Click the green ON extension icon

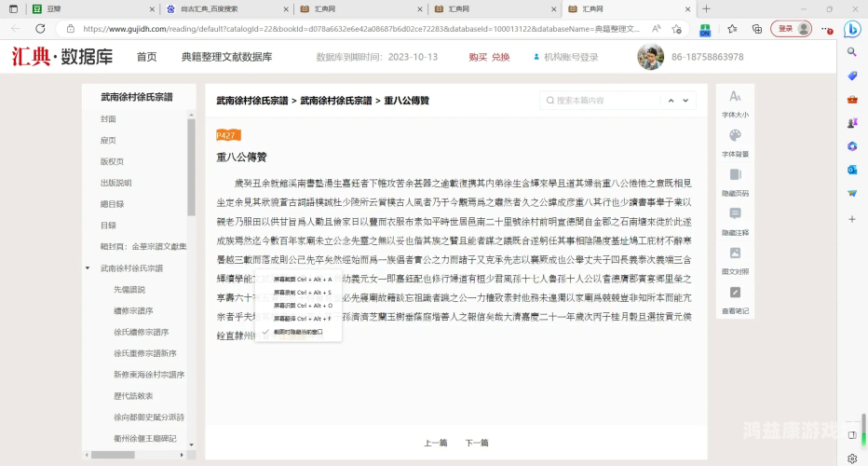[x=705, y=30]
